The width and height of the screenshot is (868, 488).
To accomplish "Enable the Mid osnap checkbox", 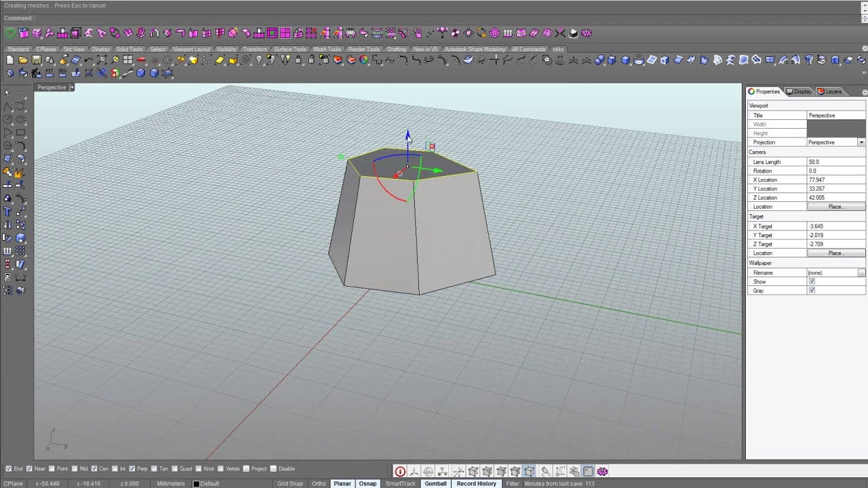I will pos(75,468).
